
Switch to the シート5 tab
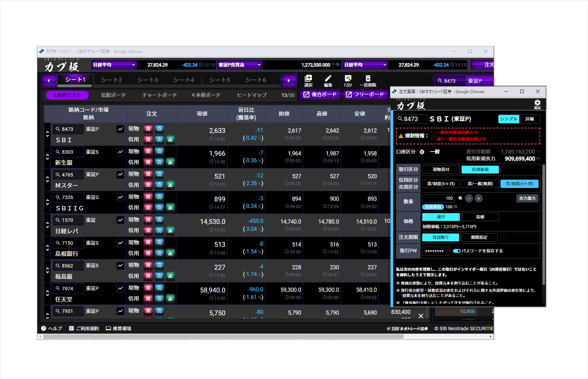tap(220, 80)
